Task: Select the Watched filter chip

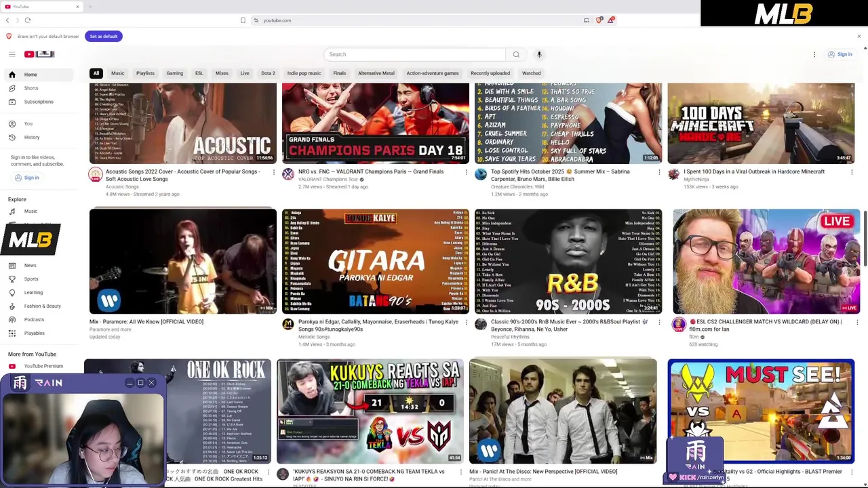Action: click(x=532, y=73)
